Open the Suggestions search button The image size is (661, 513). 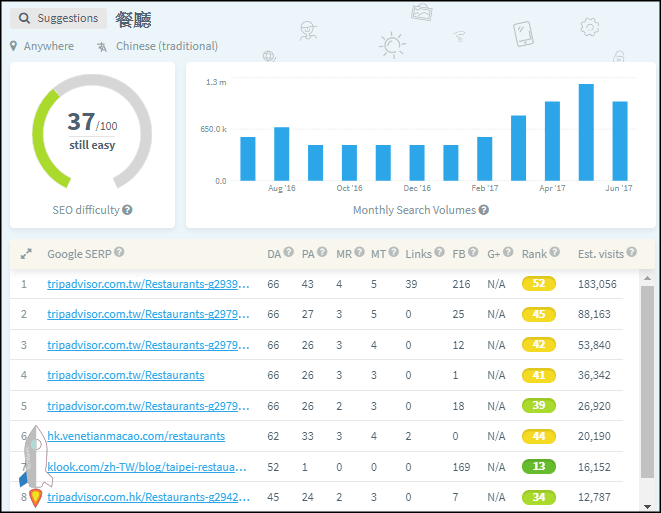point(59,18)
